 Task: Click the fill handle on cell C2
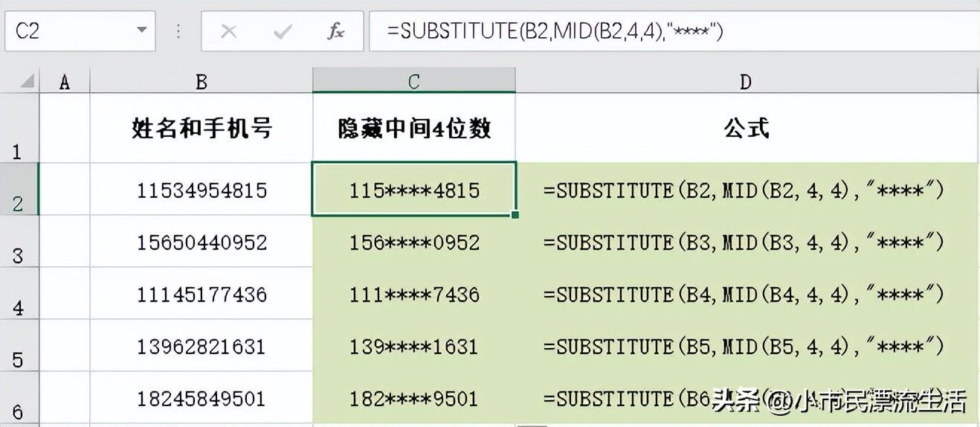[515, 215]
